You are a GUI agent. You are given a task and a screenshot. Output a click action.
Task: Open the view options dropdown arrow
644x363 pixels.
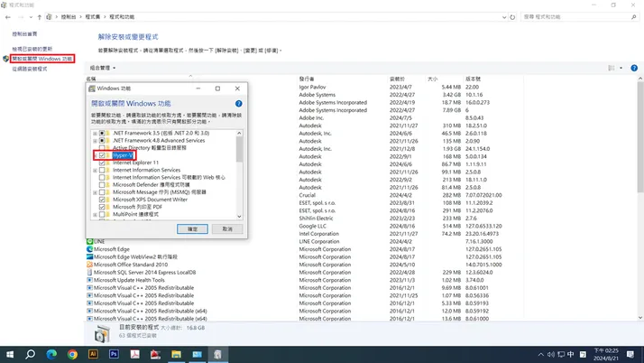(x=621, y=68)
